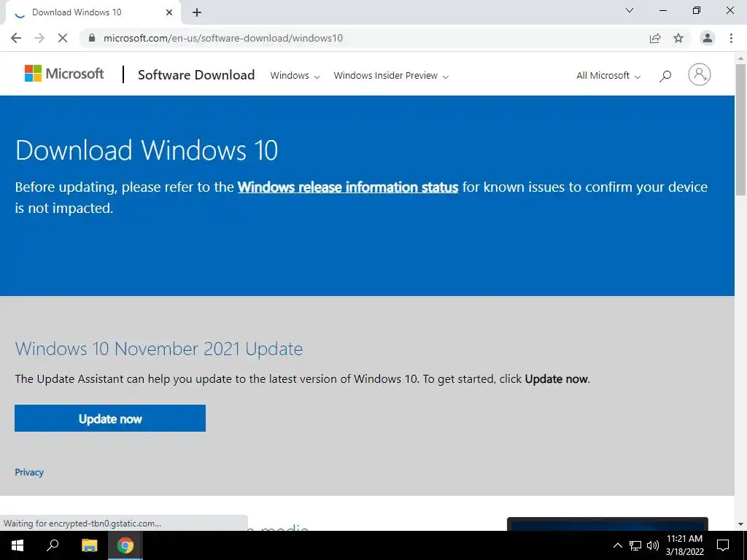Bookmark this page with star icon
The height and width of the screenshot is (560, 747).
click(x=678, y=38)
